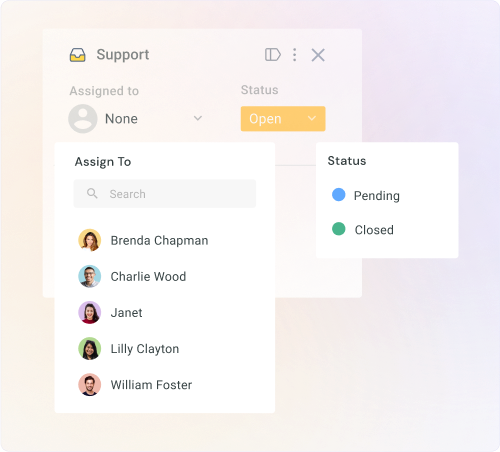Close the Support panel with X
The width and height of the screenshot is (500, 452).
(x=318, y=55)
